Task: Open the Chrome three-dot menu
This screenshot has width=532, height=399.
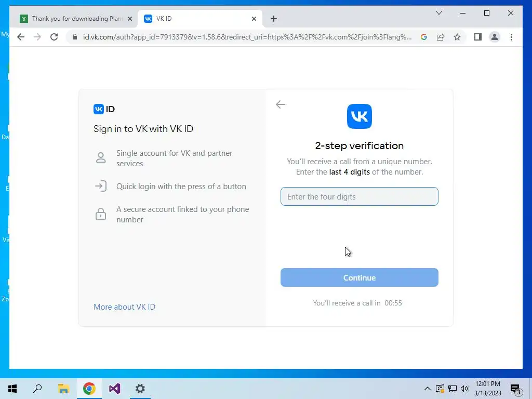Action: point(511,37)
